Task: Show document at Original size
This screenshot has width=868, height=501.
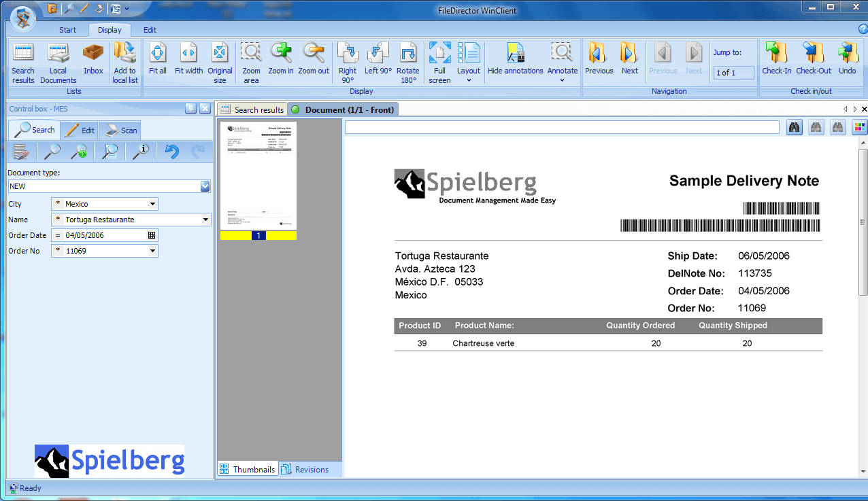Action: (220, 63)
